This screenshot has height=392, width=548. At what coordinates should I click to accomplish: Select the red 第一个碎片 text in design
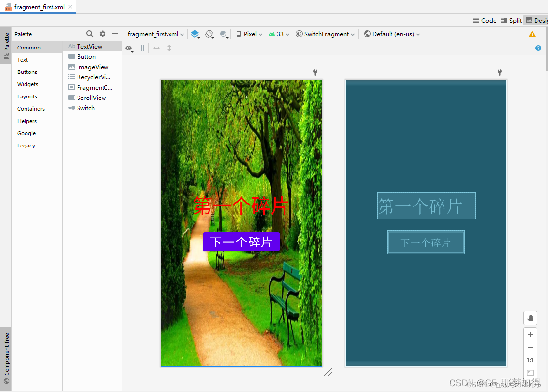pyautogui.click(x=241, y=206)
